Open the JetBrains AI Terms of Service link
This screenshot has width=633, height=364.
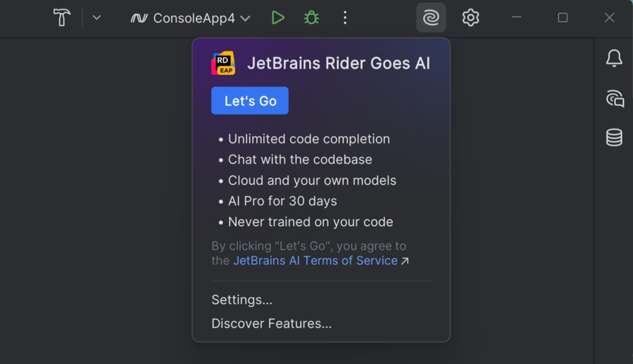(315, 261)
